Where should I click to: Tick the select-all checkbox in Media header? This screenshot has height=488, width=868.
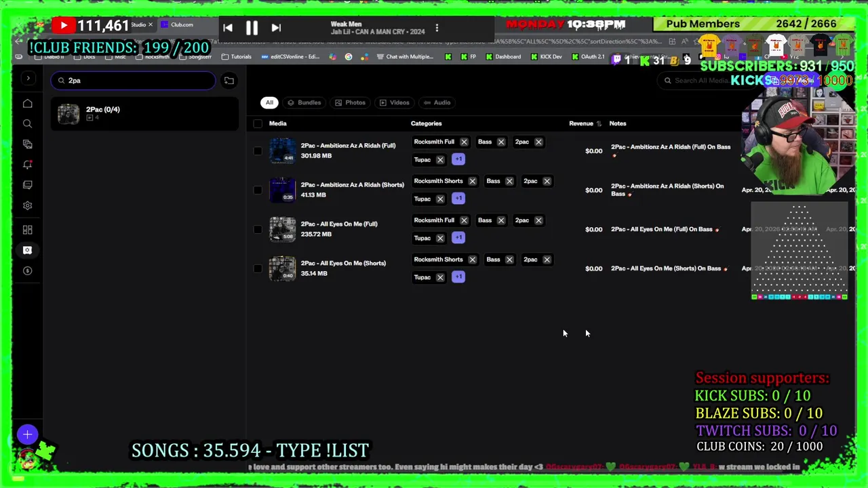[x=258, y=124]
